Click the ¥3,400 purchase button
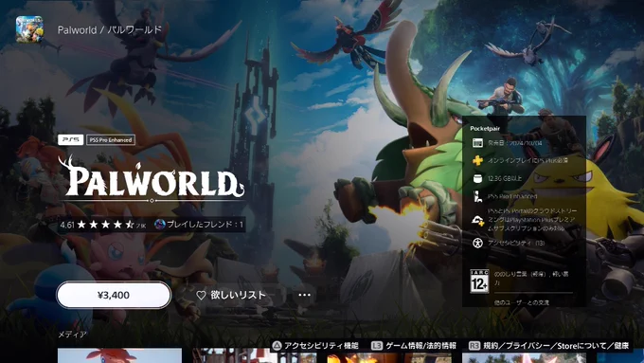This screenshot has height=363, width=644. click(x=114, y=295)
